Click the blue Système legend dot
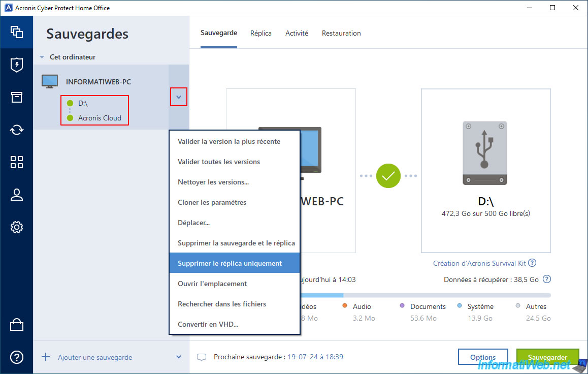Image resolution: width=588 pixels, height=374 pixels. pyautogui.click(x=460, y=306)
